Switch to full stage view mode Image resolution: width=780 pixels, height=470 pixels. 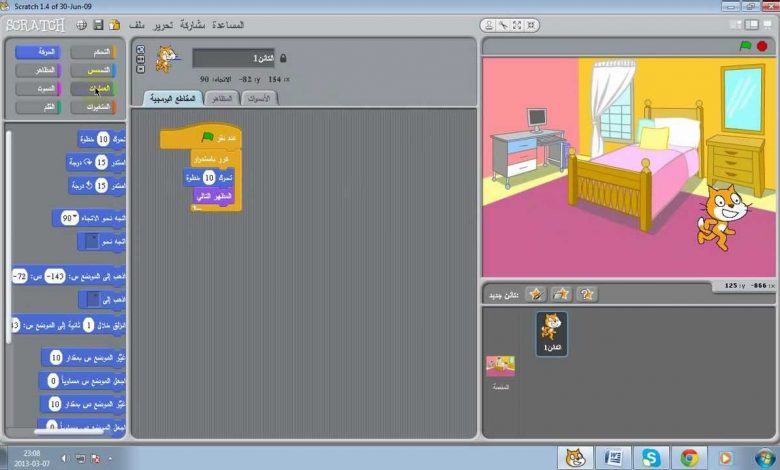751,25
